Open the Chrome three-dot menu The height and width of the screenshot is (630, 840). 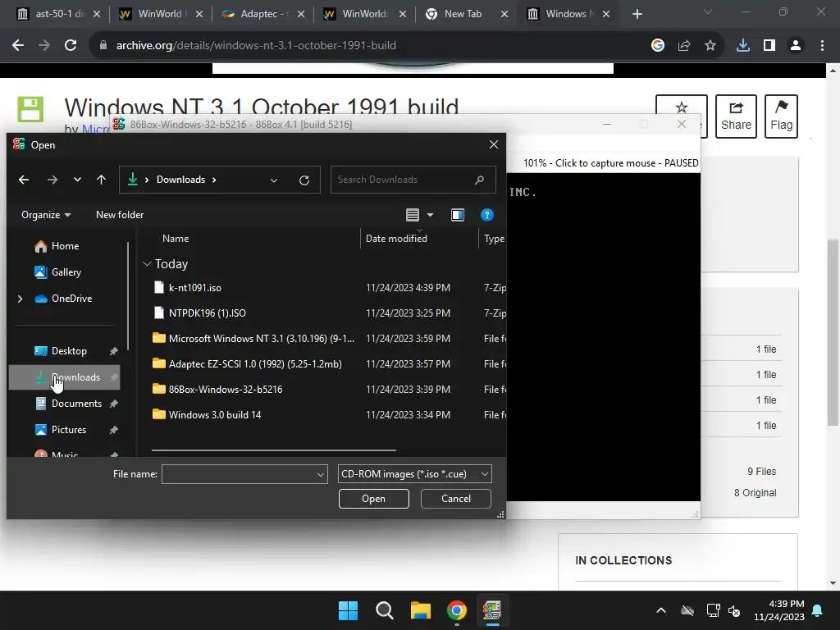click(822, 46)
